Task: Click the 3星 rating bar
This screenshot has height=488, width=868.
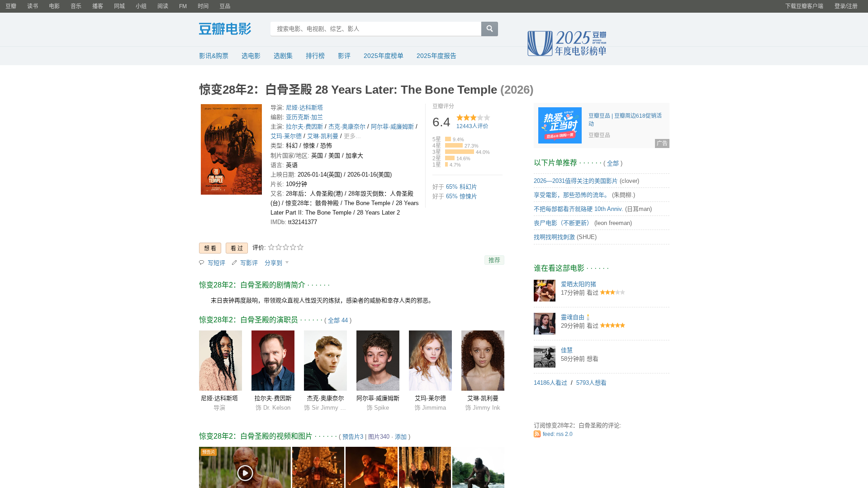Action: click(x=460, y=152)
